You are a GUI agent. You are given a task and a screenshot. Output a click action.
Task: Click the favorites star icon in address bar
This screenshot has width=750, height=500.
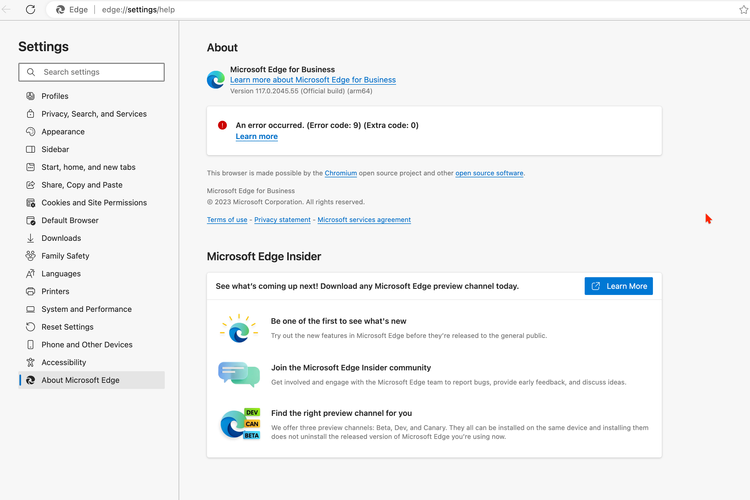[x=743, y=10]
